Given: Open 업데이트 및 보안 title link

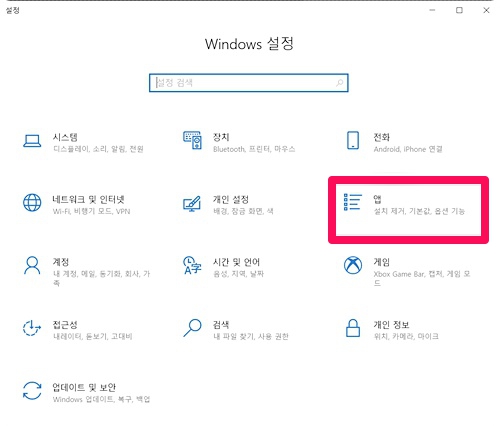Looking at the screenshot, I should pos(84,387).
